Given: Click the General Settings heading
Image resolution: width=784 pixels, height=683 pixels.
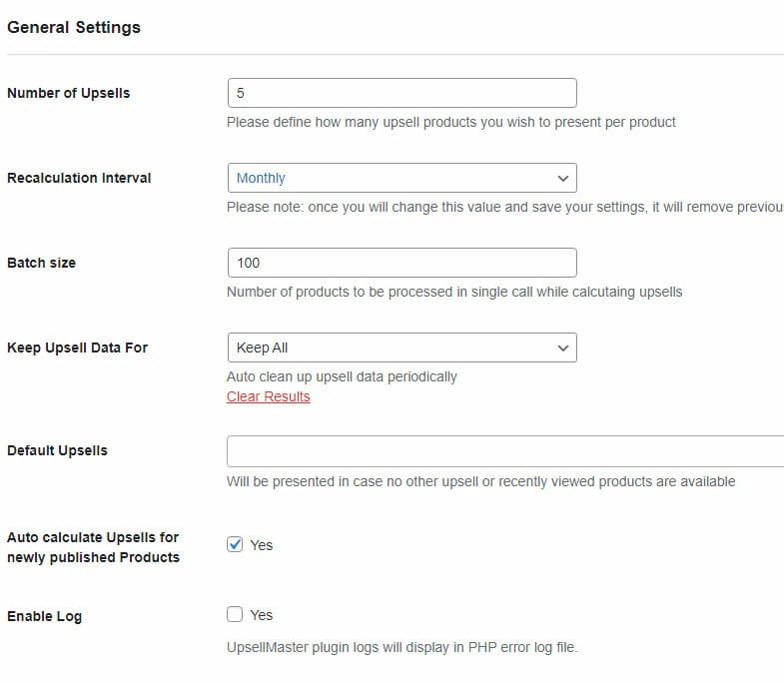Looking at the screenshot, I should click(x=74, y=27).
